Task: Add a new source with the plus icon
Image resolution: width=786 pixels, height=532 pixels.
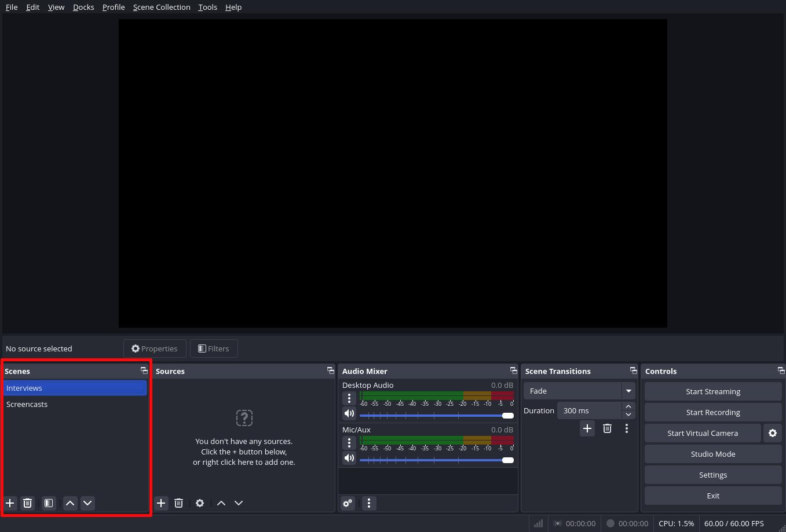Action: pos(161,503)
